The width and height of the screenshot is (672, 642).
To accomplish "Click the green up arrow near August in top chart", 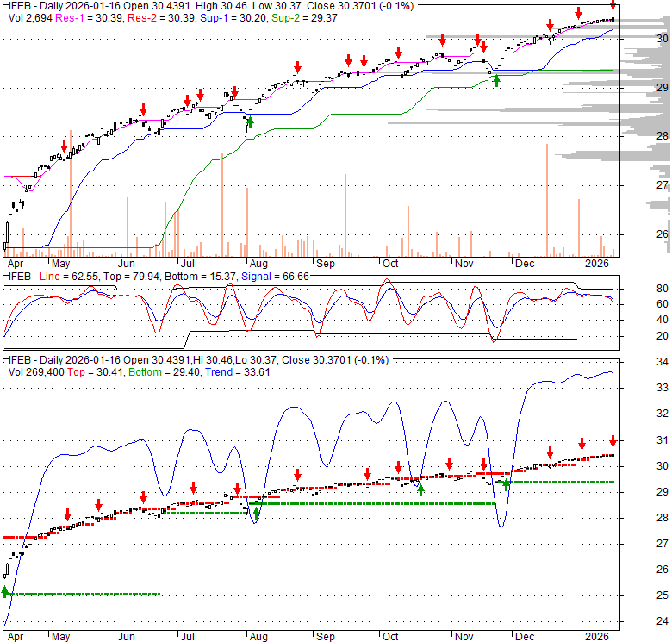I will tap(251, 122).
